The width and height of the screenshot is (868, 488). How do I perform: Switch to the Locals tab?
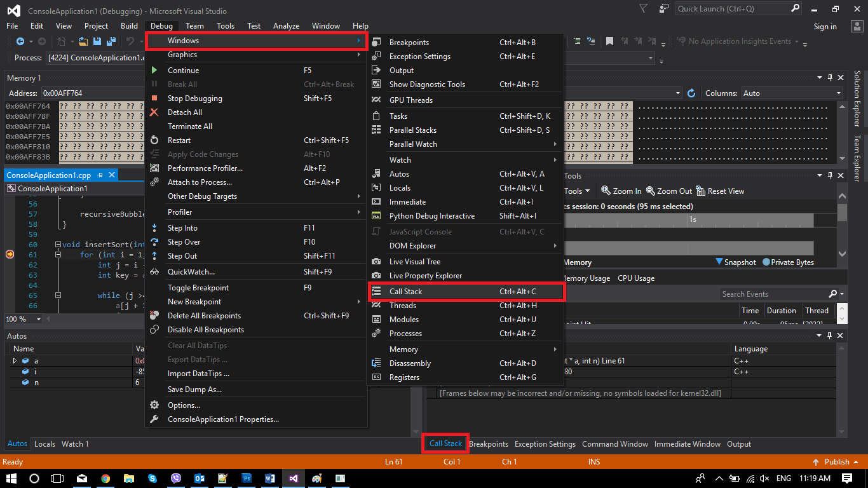tap(44, 444)
